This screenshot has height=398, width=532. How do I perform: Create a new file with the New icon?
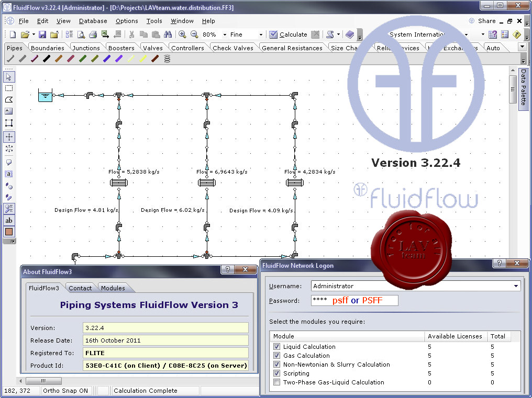click(x=13, y=35)
